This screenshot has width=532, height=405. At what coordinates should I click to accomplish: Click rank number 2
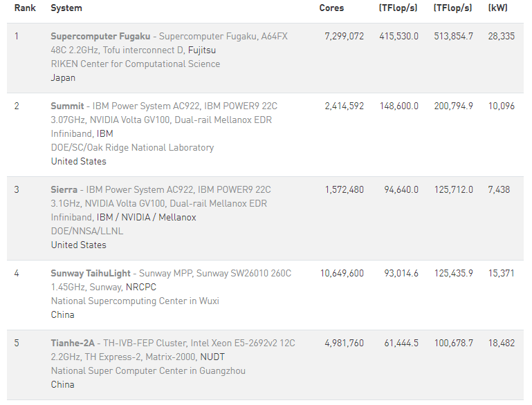[17, 106]
